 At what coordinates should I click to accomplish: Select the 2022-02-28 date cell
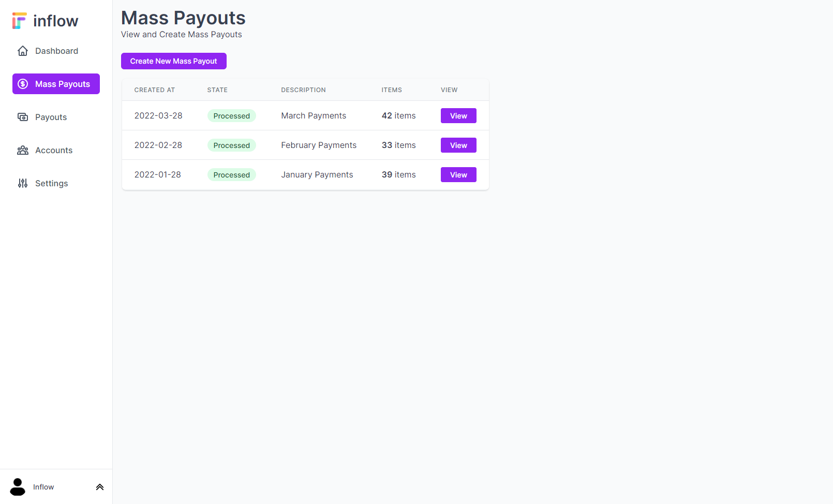pos(158,145)
